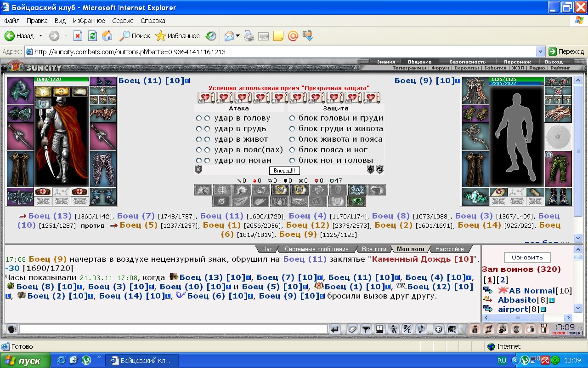Image resolution: width=588 pixels, height=368 pixels.
Task: Click the History icon in IE toolbar
Action: click(x=210, y=36)
